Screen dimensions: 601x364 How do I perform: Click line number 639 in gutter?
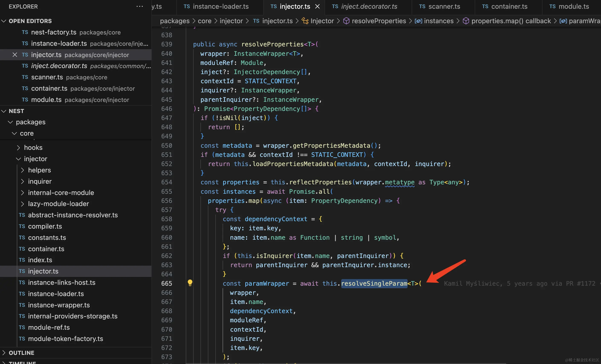pyautogui.click(x=167, y=44)
